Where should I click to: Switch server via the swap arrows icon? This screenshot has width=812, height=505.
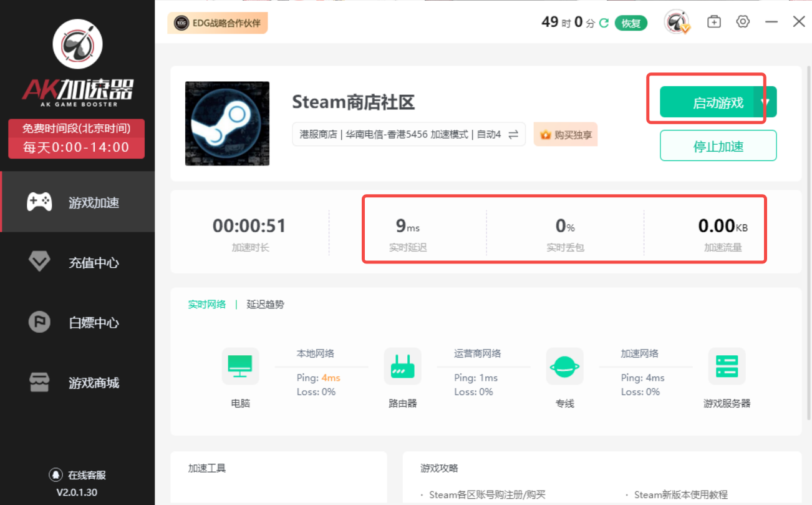coord(513,134)
